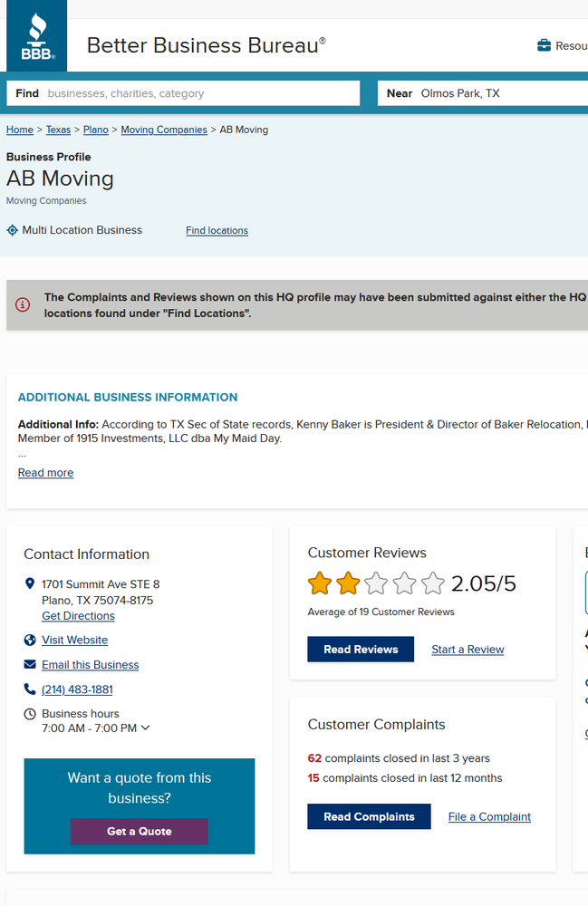Go to Home breadcrumb

point(20,130)
